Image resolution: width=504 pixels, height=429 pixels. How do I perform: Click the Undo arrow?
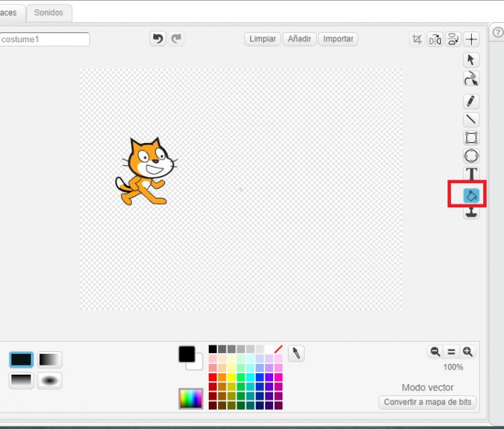pyautogui.click(x=158, y=39)
